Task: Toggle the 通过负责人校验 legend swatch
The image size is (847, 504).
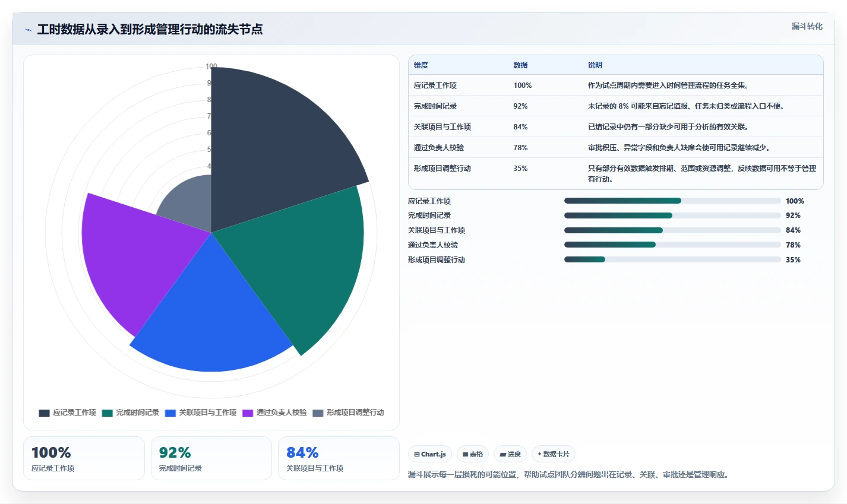Action: (x=248, y=413)
